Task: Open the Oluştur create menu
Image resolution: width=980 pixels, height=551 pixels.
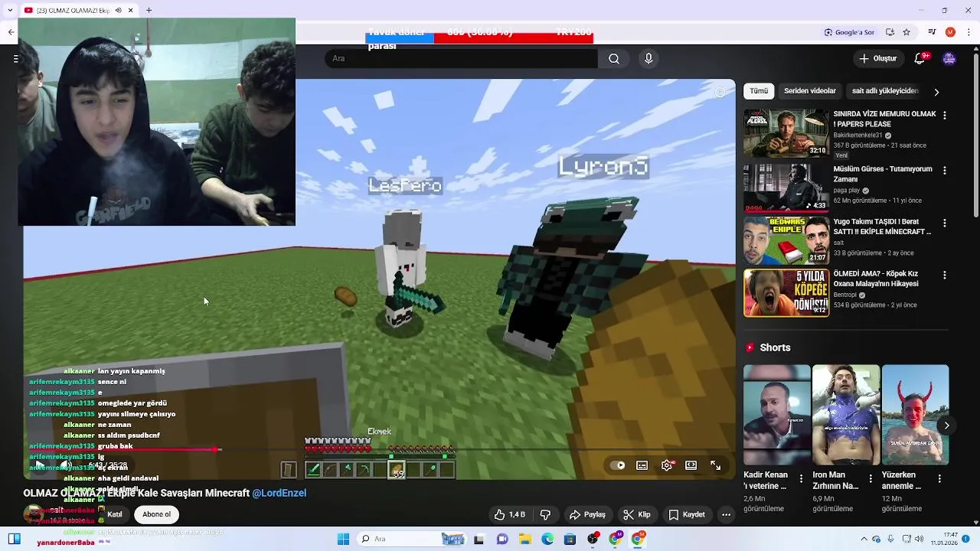Action: coord(877,58)
